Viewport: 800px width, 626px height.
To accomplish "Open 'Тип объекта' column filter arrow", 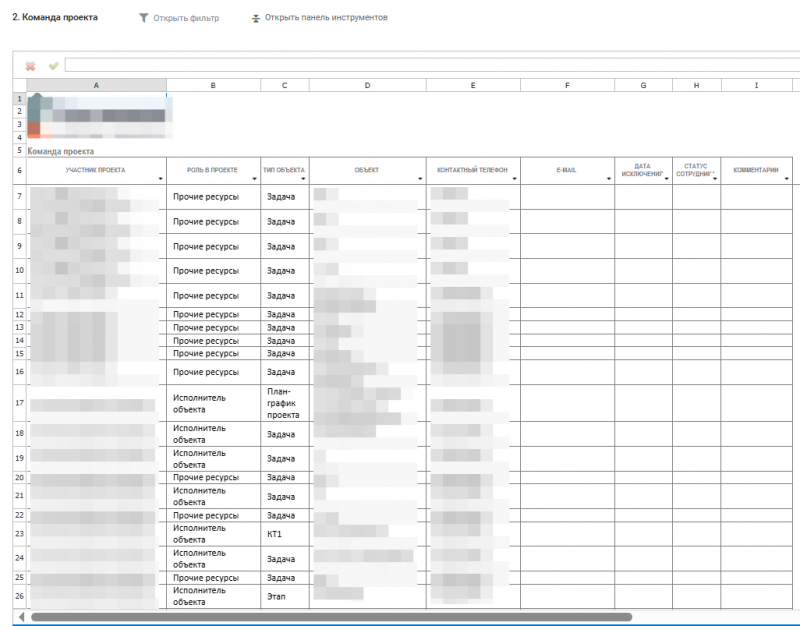I will (303, 179).
